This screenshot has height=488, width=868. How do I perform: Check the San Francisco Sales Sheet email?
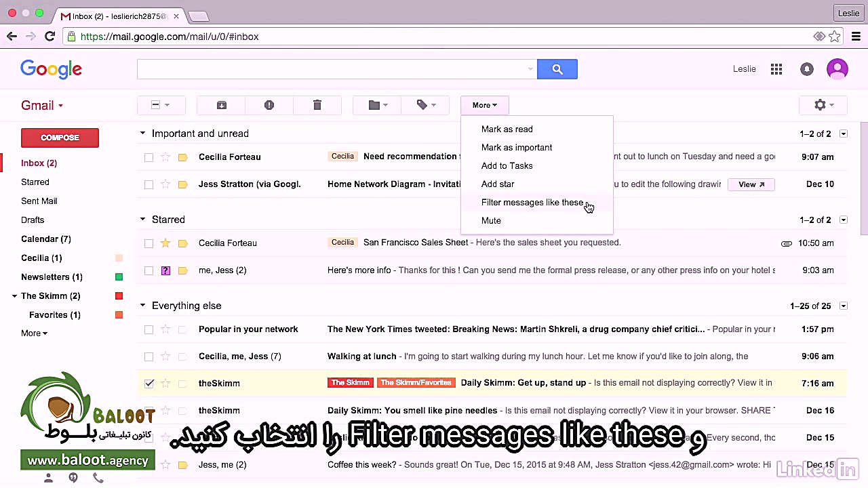[x=149, y=243]
